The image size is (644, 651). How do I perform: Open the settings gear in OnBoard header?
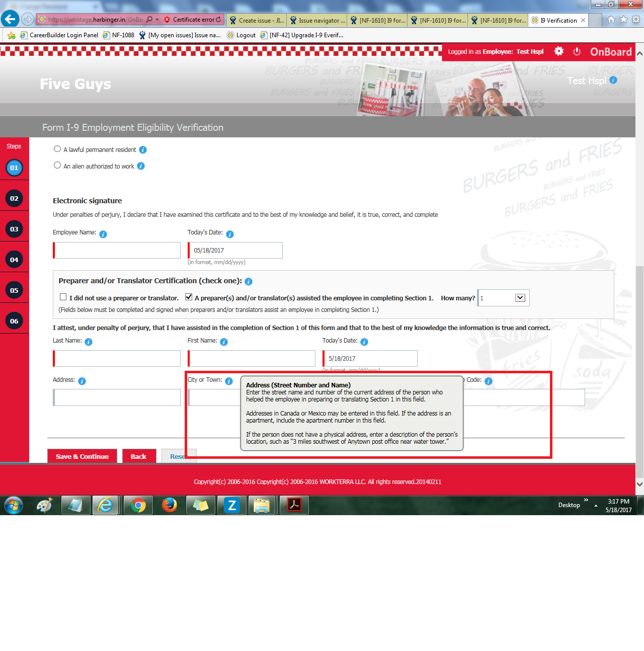559,51
